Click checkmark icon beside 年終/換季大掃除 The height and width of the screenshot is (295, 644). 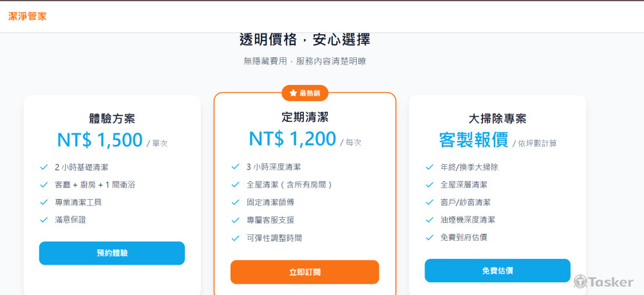tap(430, 167)
